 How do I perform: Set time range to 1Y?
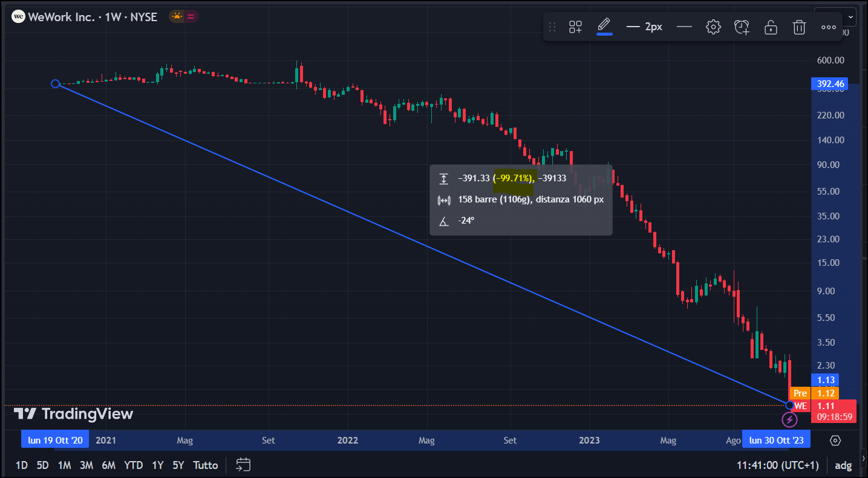(158, 465)
